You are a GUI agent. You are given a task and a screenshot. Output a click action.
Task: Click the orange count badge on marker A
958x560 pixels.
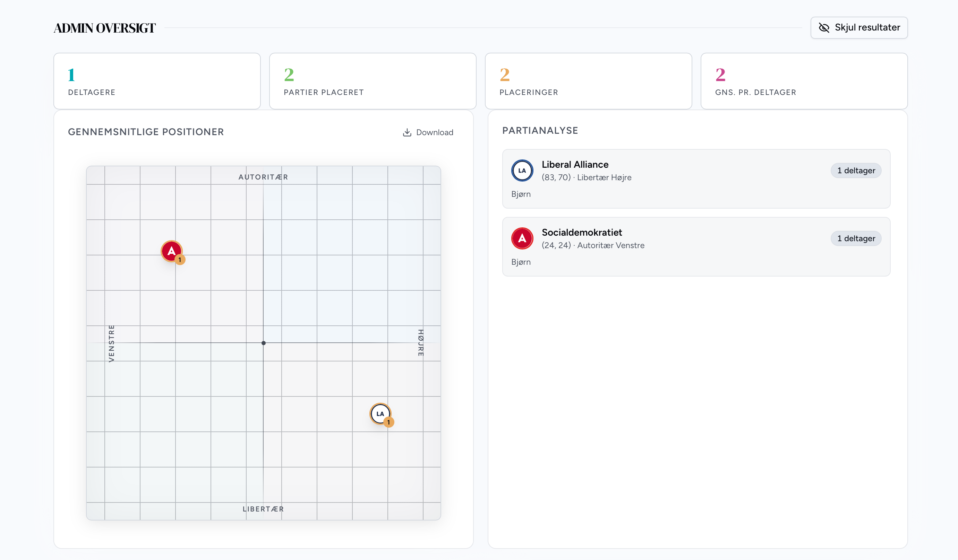coord(180,260)
